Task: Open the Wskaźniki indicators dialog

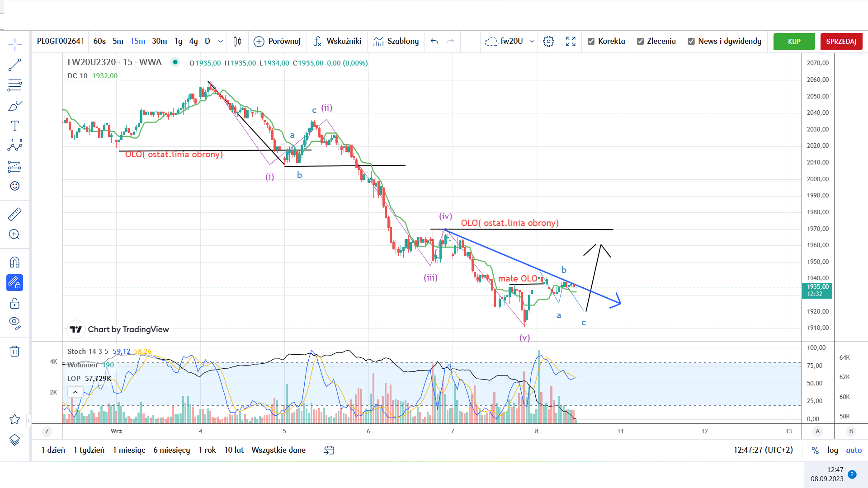Action: coord(337,42)
